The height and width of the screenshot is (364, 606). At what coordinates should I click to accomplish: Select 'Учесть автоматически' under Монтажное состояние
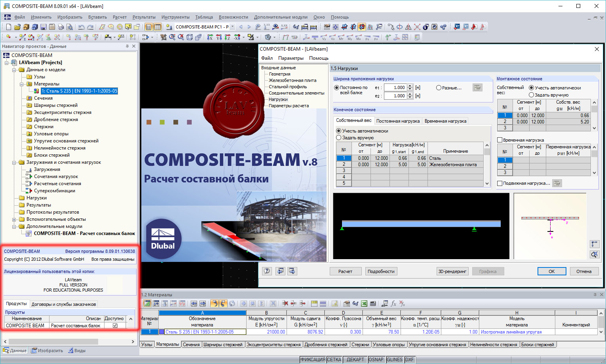532,88
